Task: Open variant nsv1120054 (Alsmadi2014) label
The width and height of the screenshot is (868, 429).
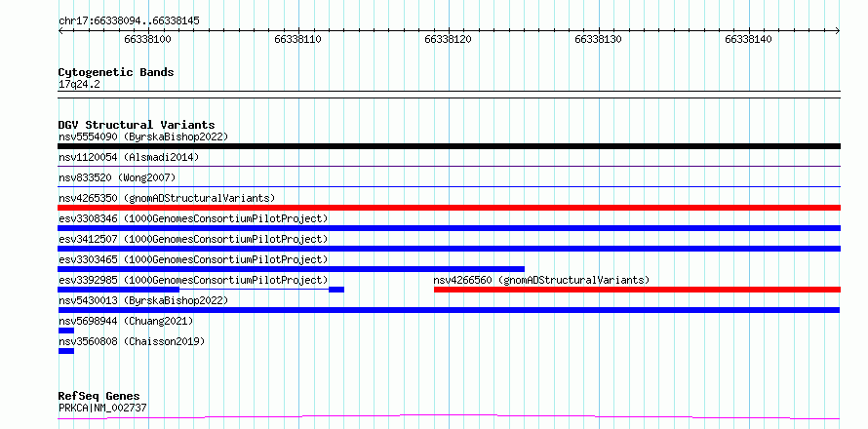Action: pyautogui.click(x=129, y=157)
